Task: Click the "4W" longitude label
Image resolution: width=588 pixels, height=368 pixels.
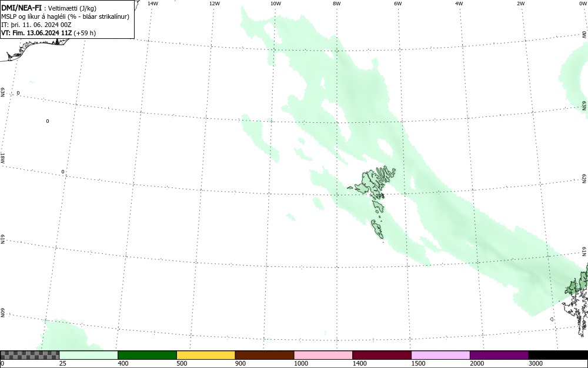Action: point(459,4)
